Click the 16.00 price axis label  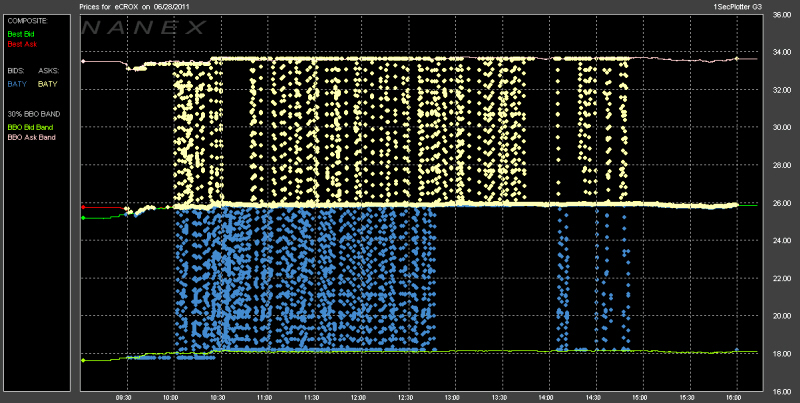click(x=780, y=392)
